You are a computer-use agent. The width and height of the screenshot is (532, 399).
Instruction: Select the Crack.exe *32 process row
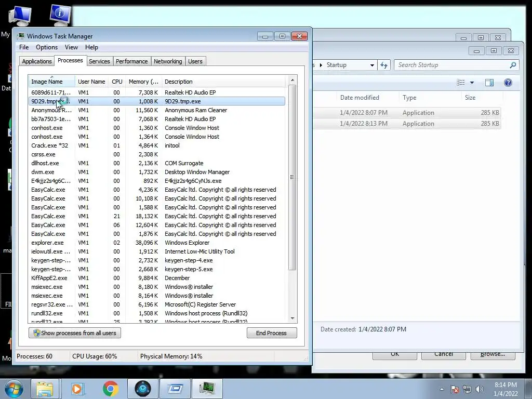coord(156,145)
